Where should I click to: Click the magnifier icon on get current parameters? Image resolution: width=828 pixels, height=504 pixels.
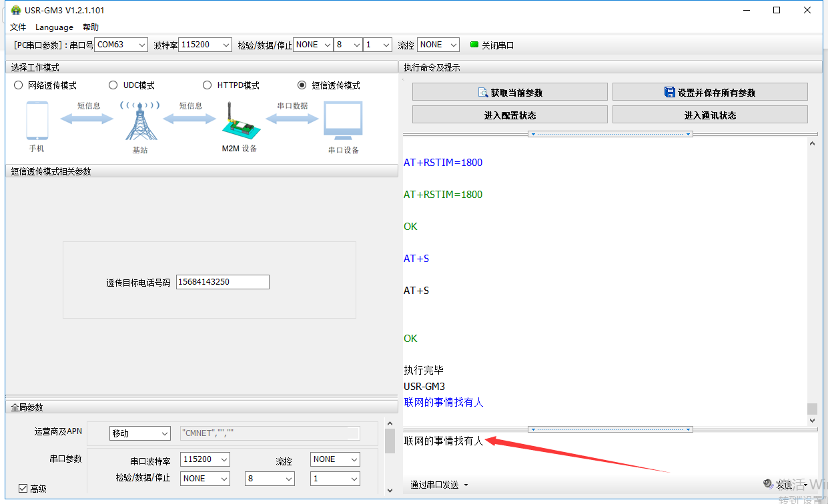pyautogui.click(x=484, y=93)
